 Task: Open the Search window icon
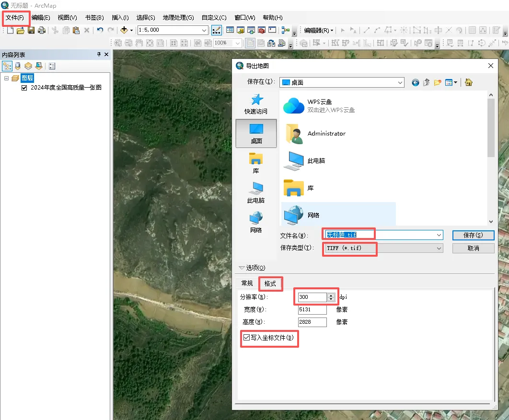tap(251, 30)
